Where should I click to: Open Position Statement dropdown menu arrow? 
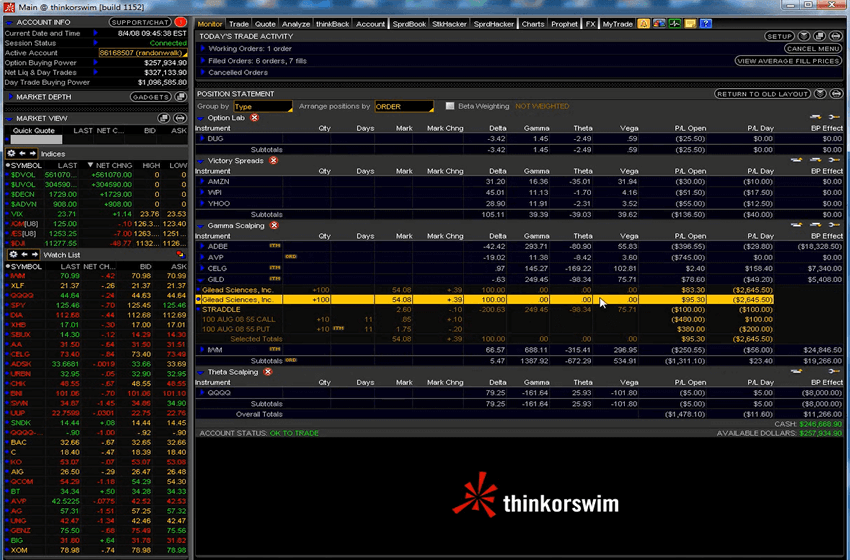tap(820, 94)
